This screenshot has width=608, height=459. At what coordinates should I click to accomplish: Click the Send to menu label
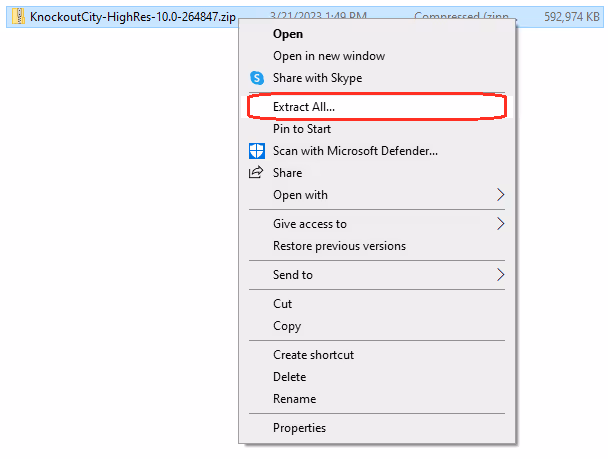point(293,275)
